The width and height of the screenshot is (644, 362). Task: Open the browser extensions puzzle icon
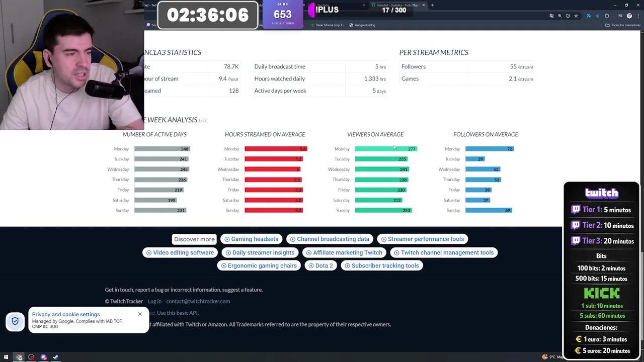(607, 16)
